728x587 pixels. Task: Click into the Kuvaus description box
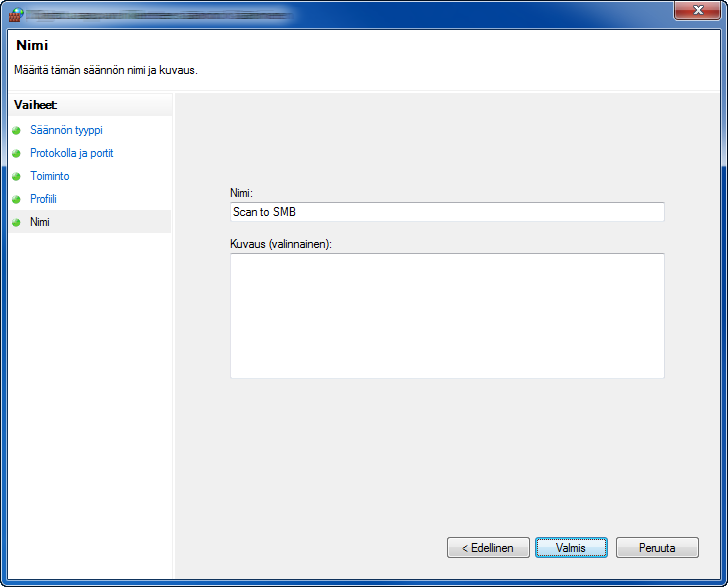pos(447,316)
